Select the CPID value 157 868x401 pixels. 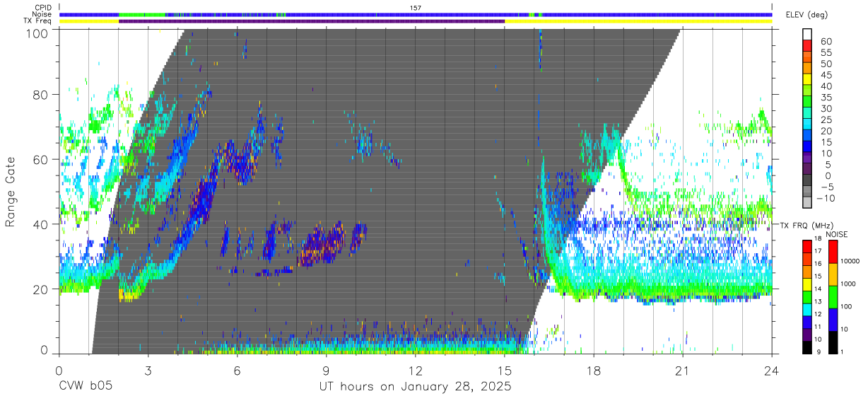click(x=415, y=8)
